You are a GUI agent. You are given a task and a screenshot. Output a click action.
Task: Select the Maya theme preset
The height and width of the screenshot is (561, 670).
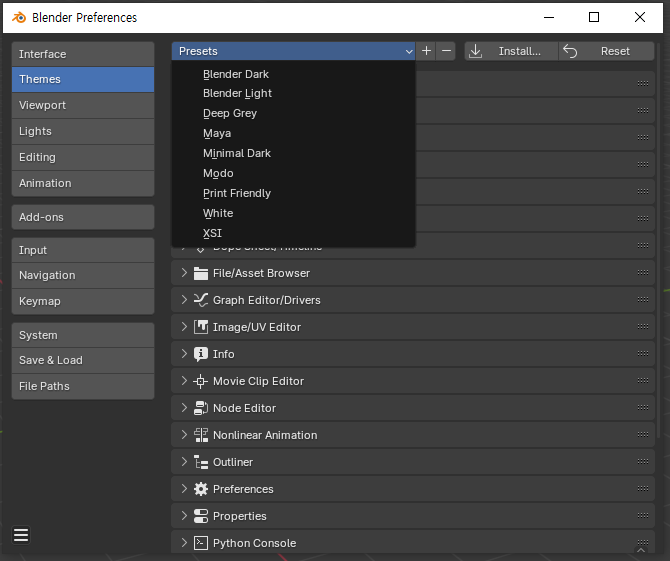coord(294,133)
